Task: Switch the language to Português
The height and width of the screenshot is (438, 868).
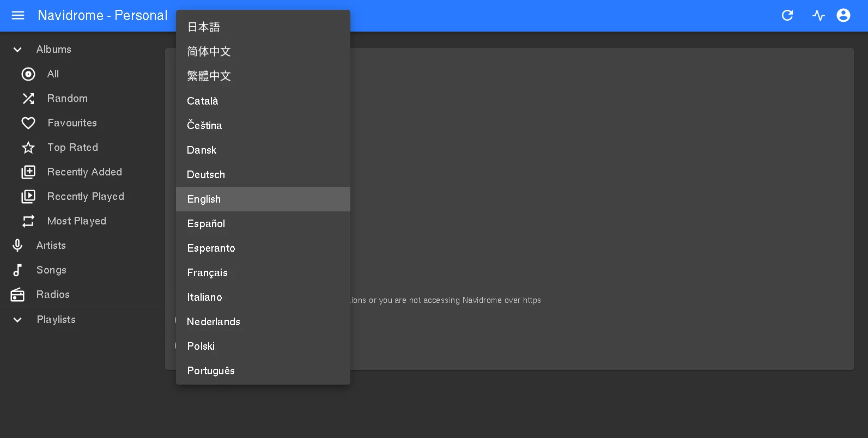Action: coord(263,370)
